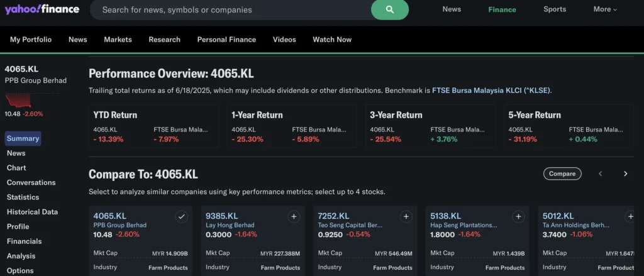Open Sports in the top header
Image resolution: width=644 pixels, height=276 pixels.
coord(555,9)
